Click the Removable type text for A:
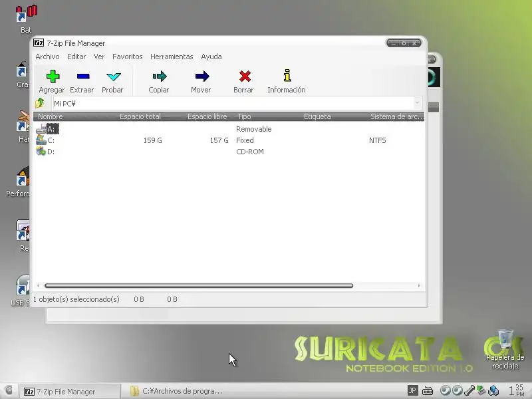The image size is (532, 399). click(254, 129)
